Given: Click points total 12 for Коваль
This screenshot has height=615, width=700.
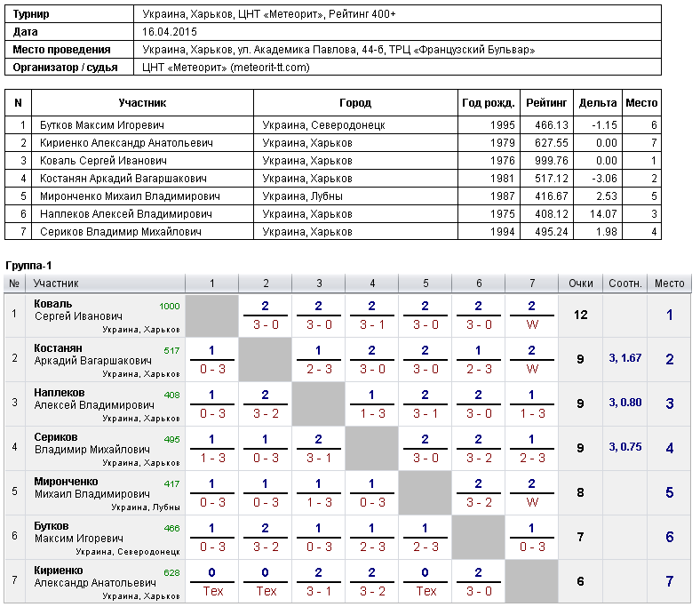Looking at the screenshot, I should pyautogui.click(x=580, y=315).
